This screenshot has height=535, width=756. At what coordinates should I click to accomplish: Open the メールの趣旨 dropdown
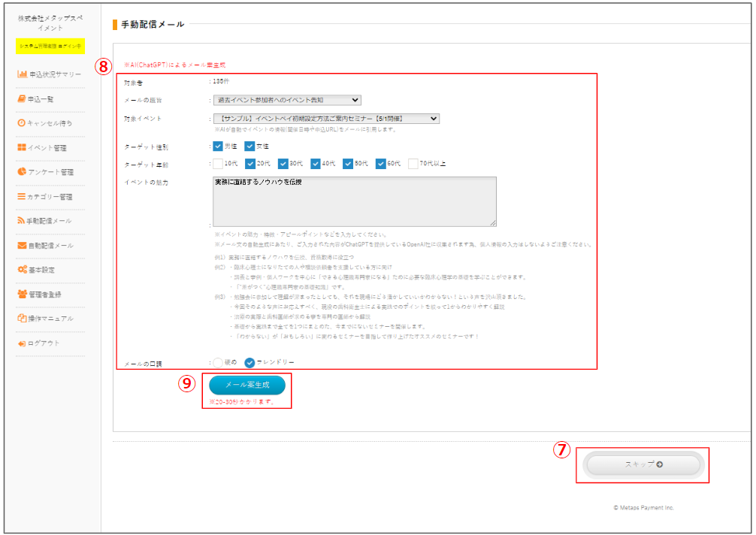286,100
